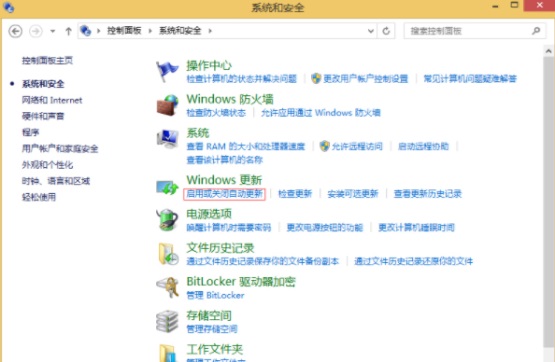Click the forward navigation arrow
This screenshot has width=555, height=362.
(x=35, y=31)
